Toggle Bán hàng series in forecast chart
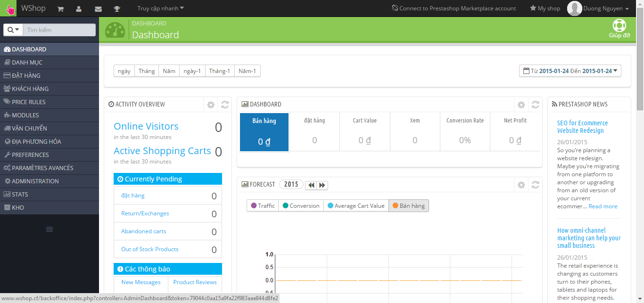The image size is (644, 303). click(409, 206)
